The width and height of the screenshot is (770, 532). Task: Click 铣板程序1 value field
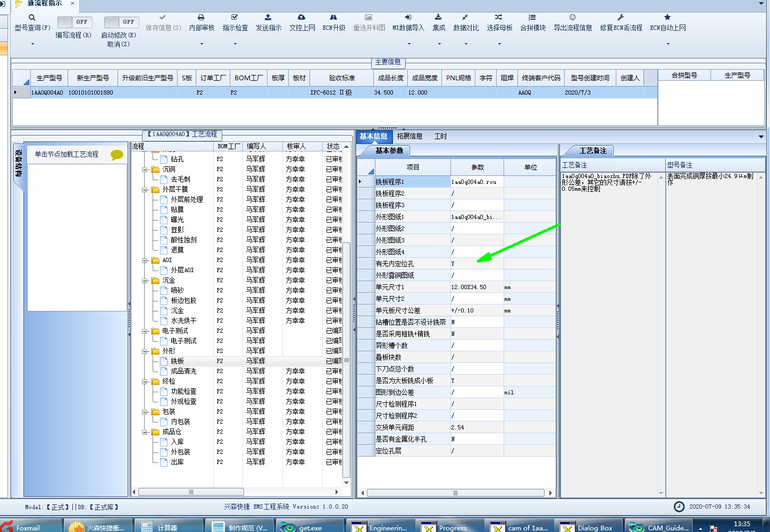[x=477, y=182]
